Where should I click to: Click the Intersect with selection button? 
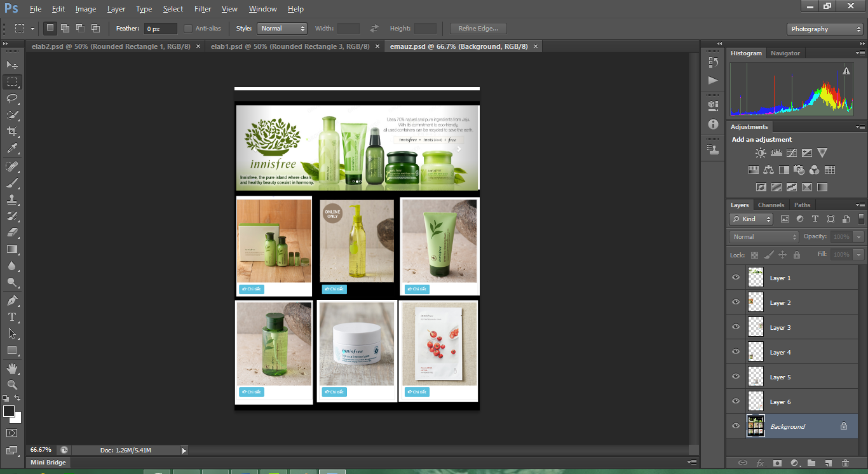[x=95, y=29]
